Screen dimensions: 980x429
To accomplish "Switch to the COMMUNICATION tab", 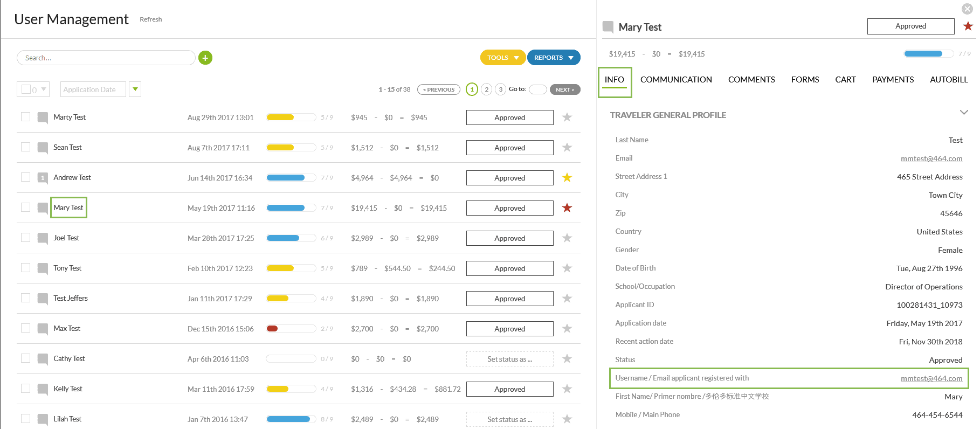I will (676, 80).
